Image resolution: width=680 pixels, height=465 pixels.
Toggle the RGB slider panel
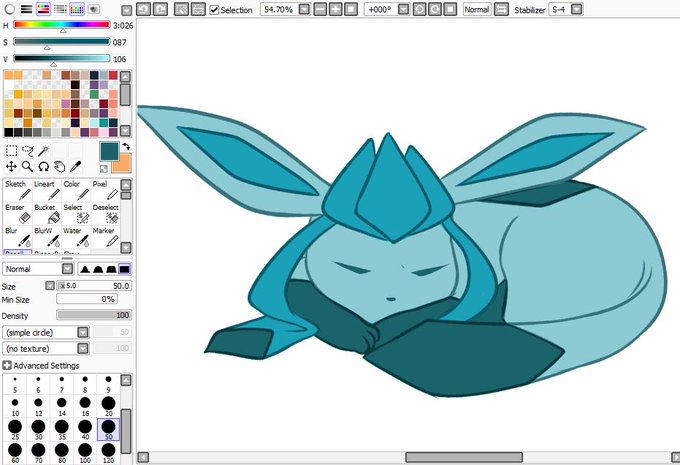(26, 9)
